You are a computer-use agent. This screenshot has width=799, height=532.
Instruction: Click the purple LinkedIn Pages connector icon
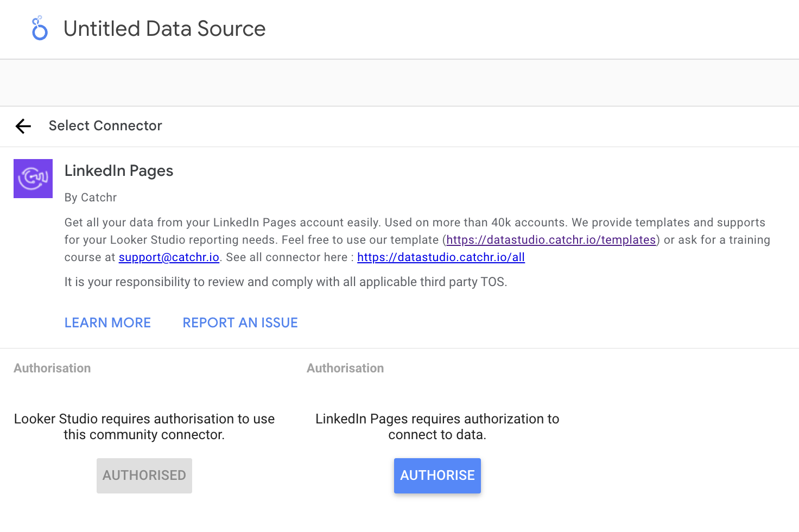[x=33, y=179]
